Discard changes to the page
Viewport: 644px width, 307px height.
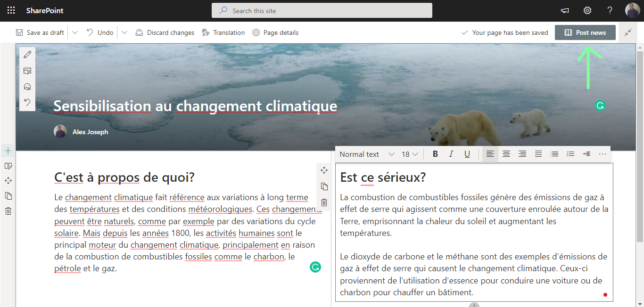(x=165, y=32)
